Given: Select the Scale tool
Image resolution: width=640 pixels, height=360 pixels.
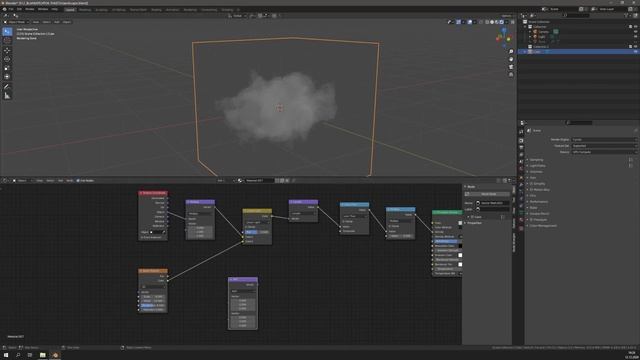Looking at the screenshot, I should 7,68.
